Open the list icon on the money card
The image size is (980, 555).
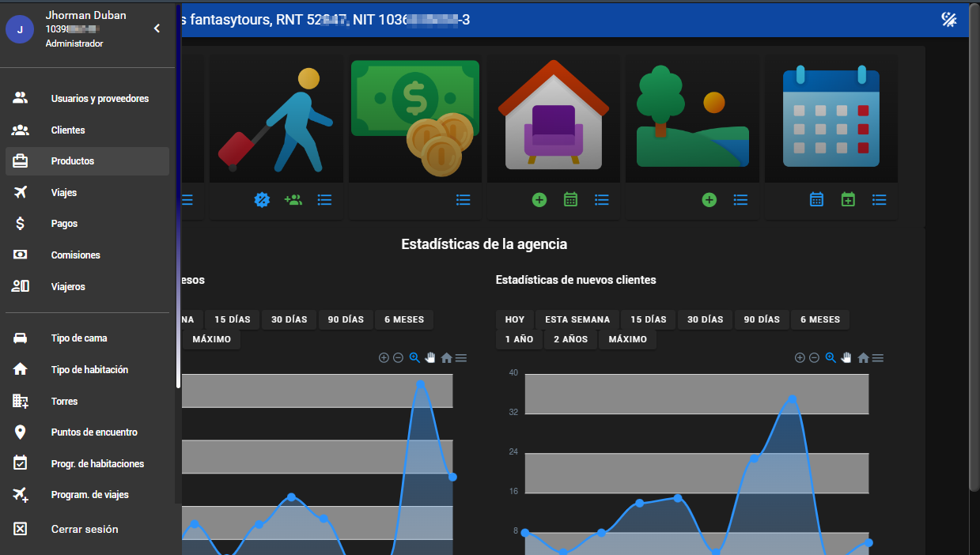tap(463, 200)
